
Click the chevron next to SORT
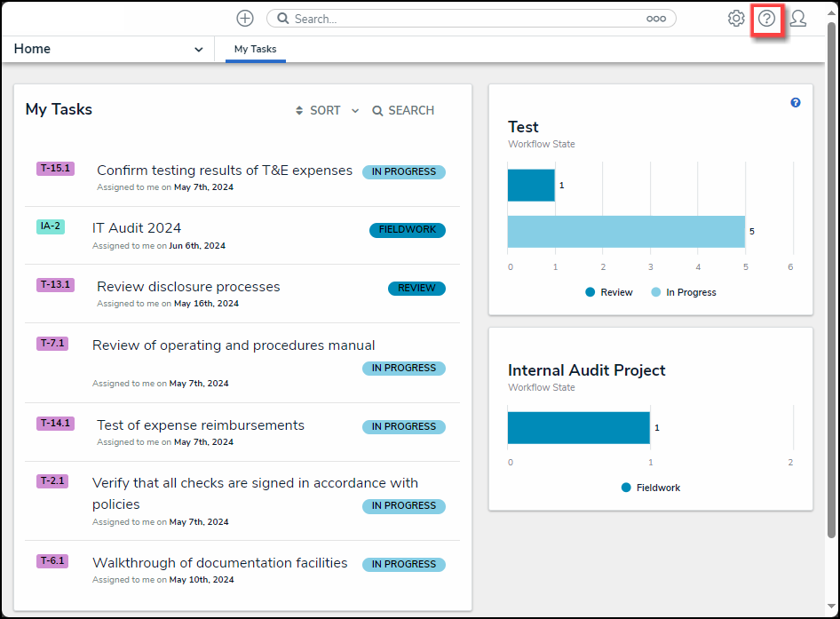coord(355,111)
